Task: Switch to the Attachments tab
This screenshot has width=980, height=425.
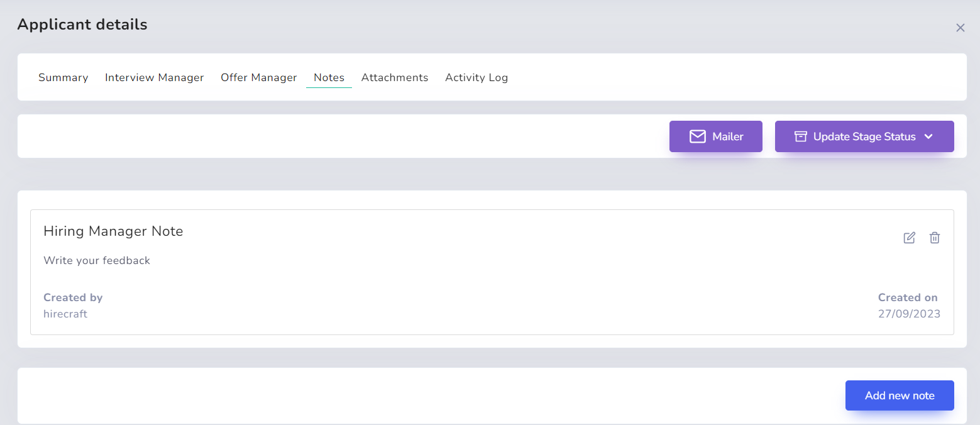Action: [394, 77]
